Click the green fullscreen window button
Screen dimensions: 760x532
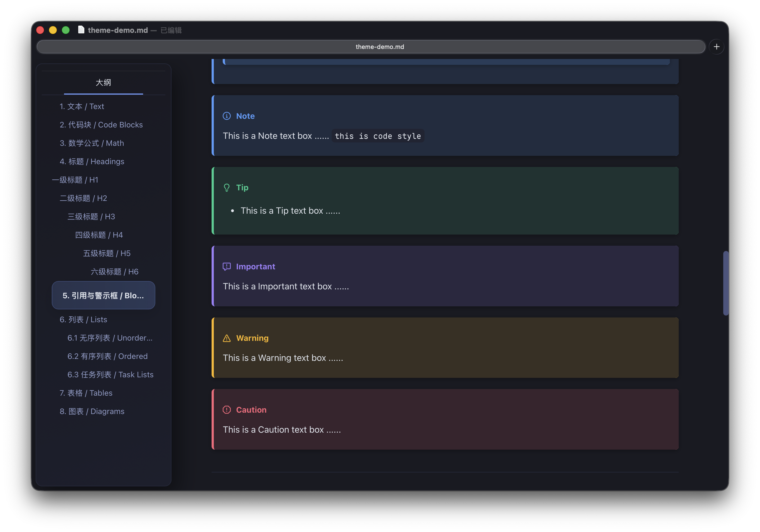pyautogui.click(x=65, y=30)
